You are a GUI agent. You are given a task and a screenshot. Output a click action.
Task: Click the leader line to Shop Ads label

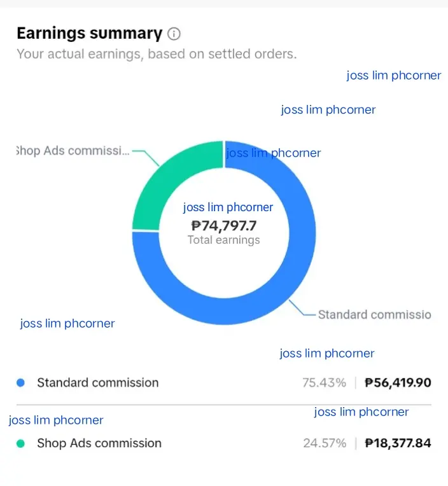point(146,158)
